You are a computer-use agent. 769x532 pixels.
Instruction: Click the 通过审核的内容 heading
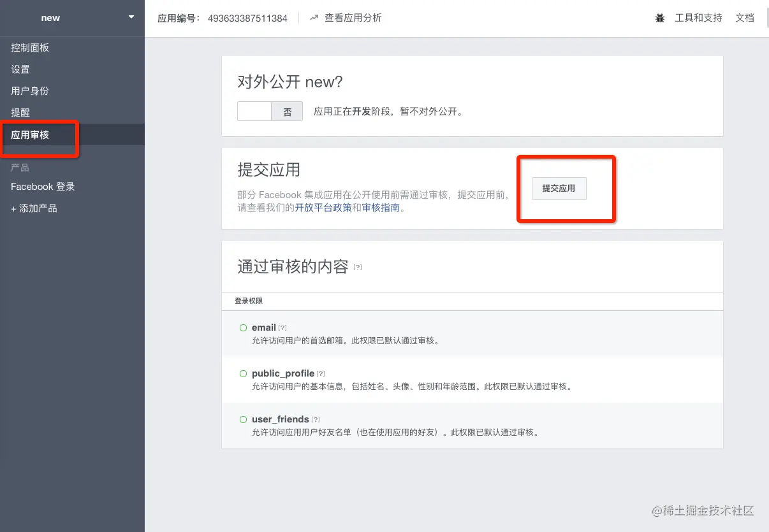point(293,266)
